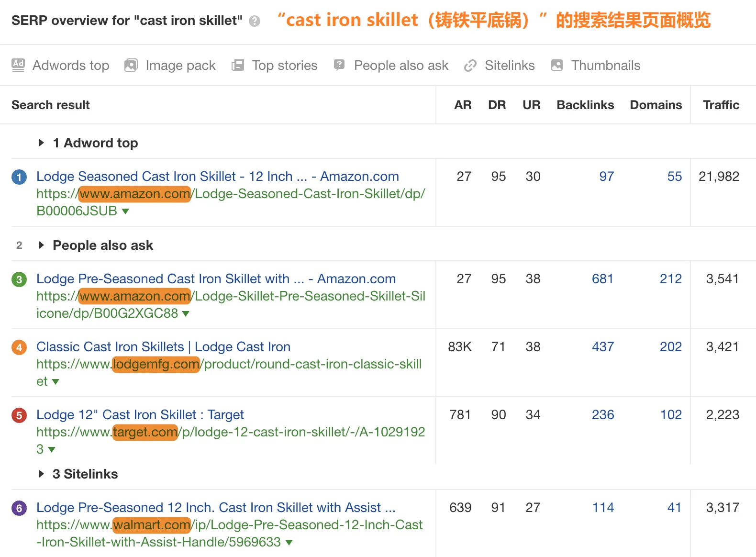Viewport: 756px width, 557px height.
Task: Click the Thumbnails picture icon
Action: pyautogui.click(x=557, y=66)
